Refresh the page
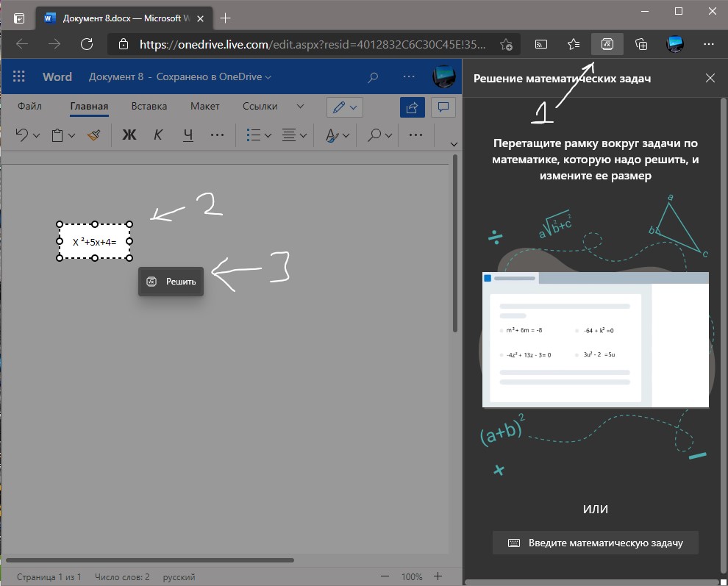The height and width of the screenshot is (586, 728). 87,44
